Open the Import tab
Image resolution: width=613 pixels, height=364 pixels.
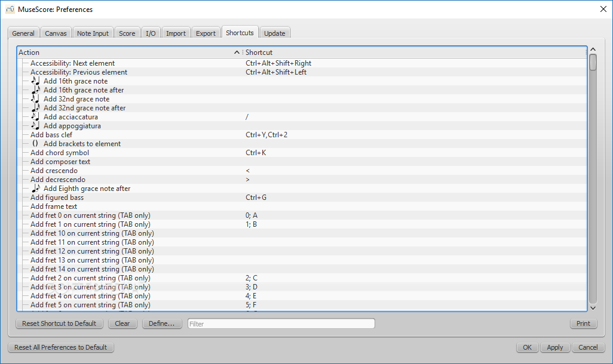176,33
